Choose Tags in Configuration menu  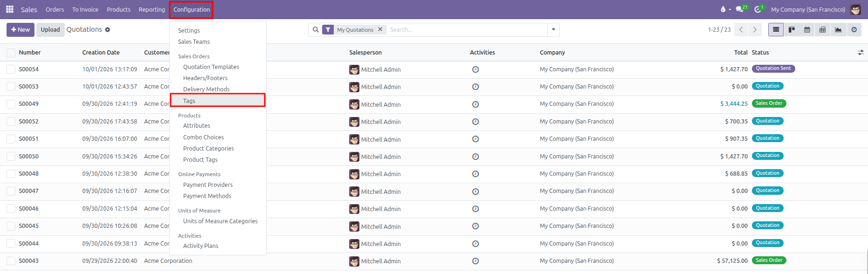click(218, 101)
